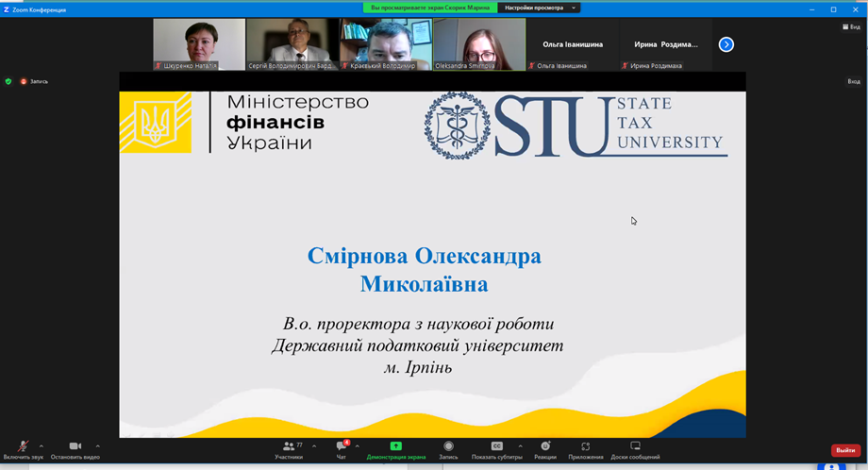Click the green Демонстрация экрана share icon
Viewport: 868px width, 470px height.
point(396,446)
